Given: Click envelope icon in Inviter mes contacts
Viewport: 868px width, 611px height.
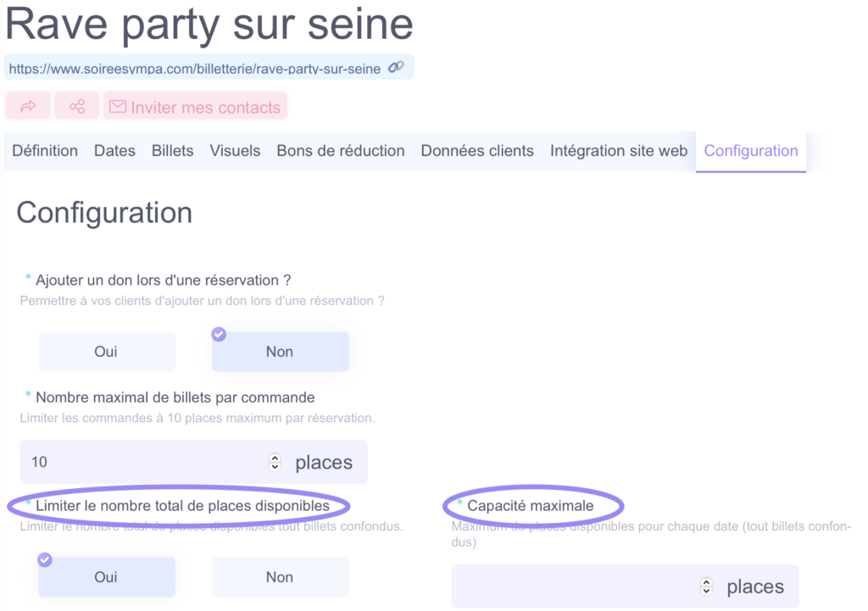Looking at the screenshot, I should [x=118, y=107].
